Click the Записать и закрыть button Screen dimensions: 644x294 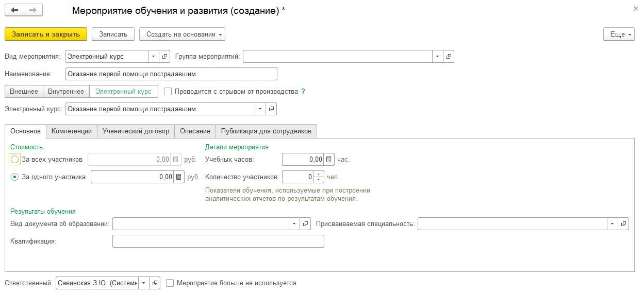pos(46,34)
